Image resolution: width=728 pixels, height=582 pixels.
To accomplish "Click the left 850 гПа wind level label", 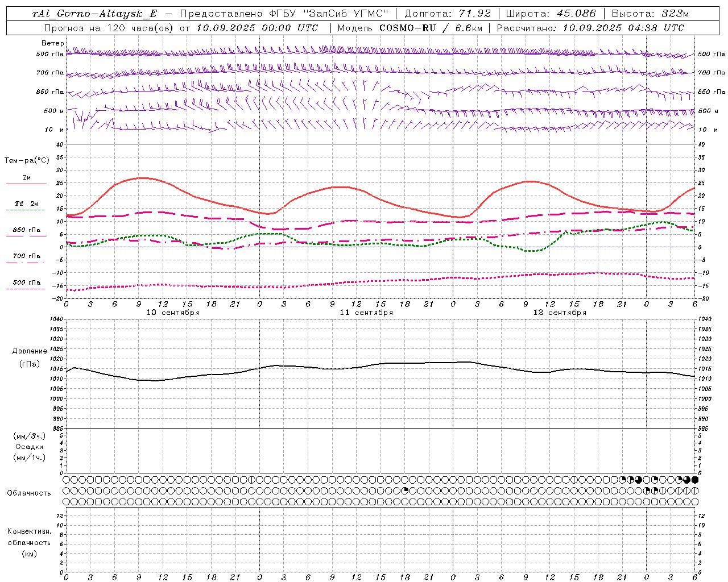I will coord(50,92).
